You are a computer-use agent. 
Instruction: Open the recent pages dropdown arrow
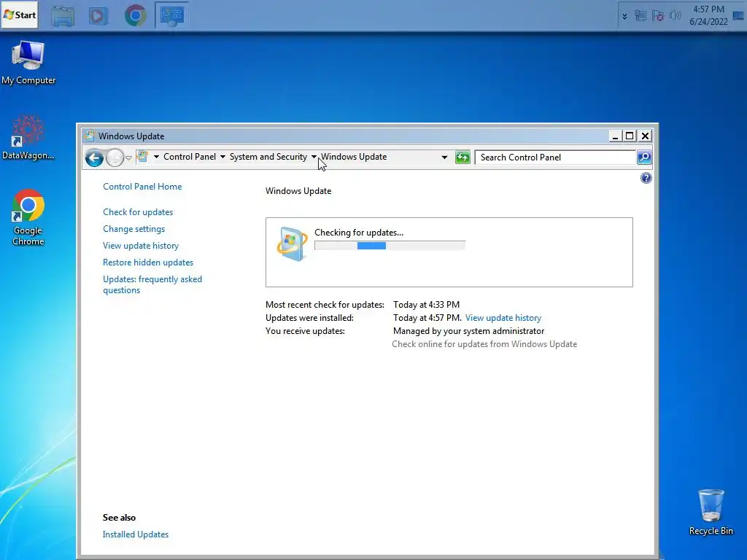pos(128,157)
